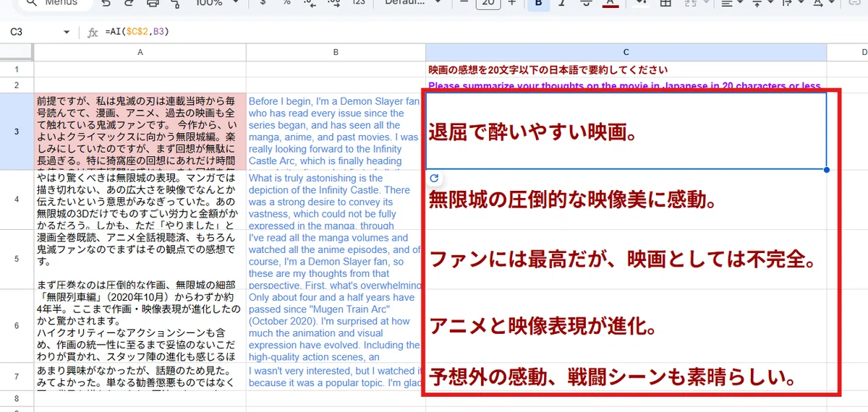Viewport: 868px width, 412px height.
Task: Select cell beginning 'I've read all the manga volumes'
Action: point(336,259)
